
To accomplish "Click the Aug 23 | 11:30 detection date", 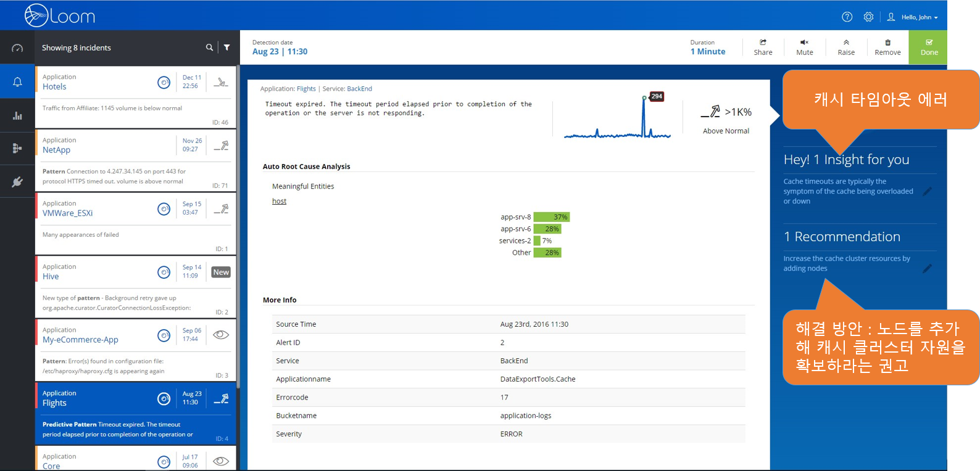I will (x=280, y=52).
